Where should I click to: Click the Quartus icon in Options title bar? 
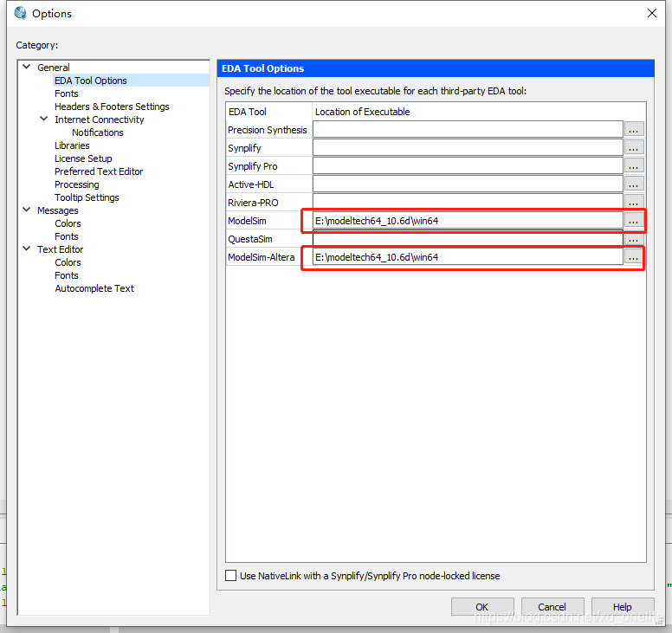20,13
